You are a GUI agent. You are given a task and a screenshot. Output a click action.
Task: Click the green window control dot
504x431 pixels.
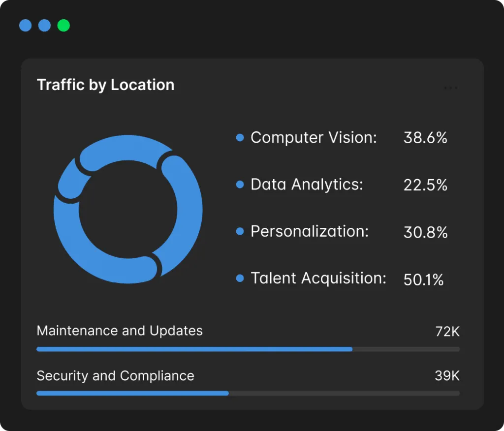[x=63, y=26]
